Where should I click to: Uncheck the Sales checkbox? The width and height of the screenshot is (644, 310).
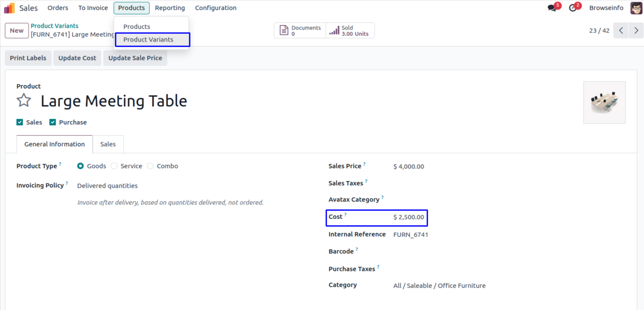tap(20, 122)
